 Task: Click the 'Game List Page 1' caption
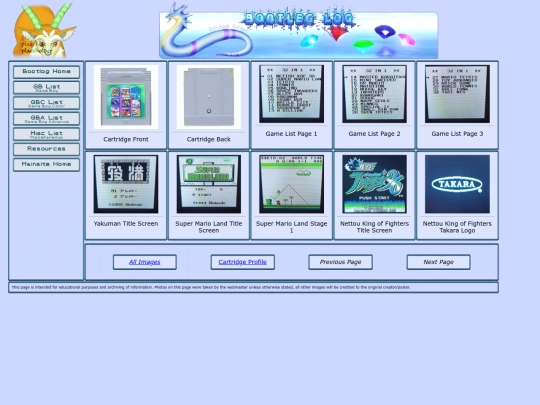(291, 134)
